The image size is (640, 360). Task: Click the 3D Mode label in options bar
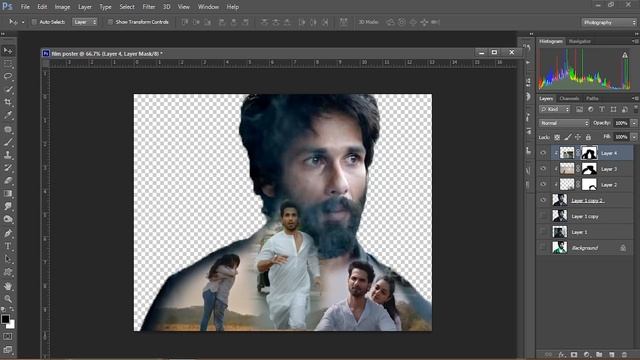(368, 22)
